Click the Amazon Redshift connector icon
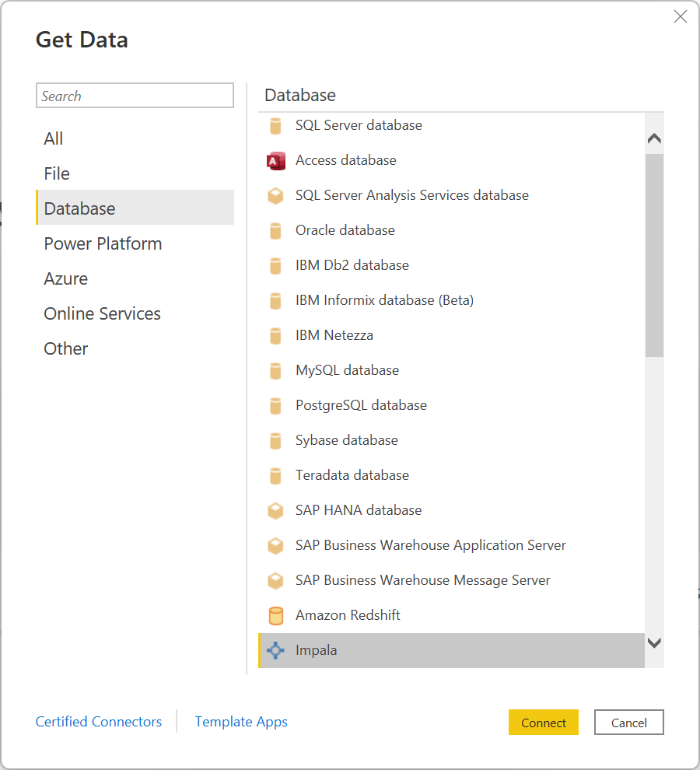Viewport: 700px width, 770px height. point(275,615)
